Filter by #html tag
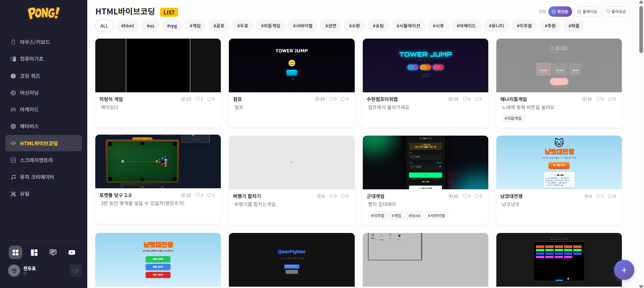This screenshot has height=288, width=644. point(128,26)
